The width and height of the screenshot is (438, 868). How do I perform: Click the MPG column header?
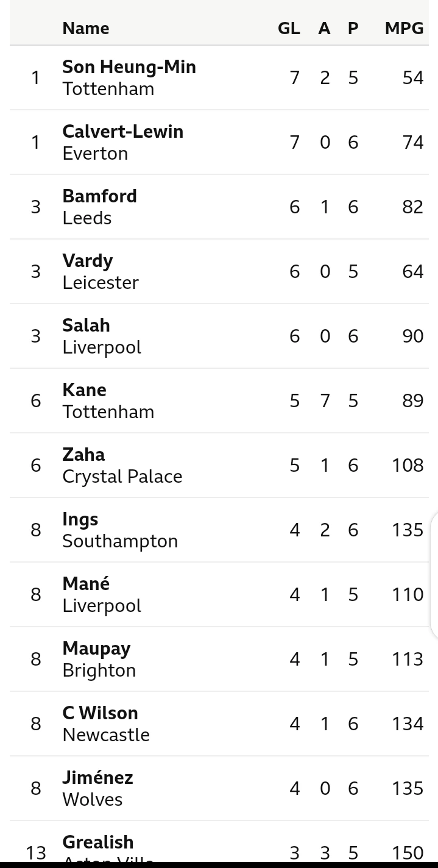[x=404, y=28]
